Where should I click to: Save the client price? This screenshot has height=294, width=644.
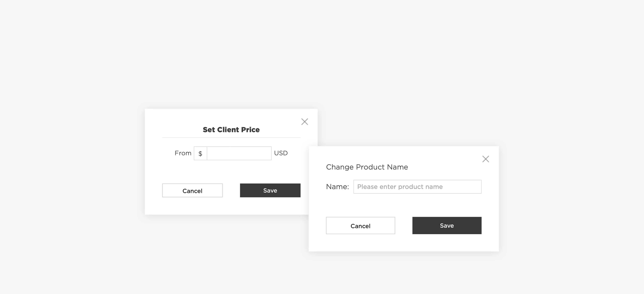point(270,190)
